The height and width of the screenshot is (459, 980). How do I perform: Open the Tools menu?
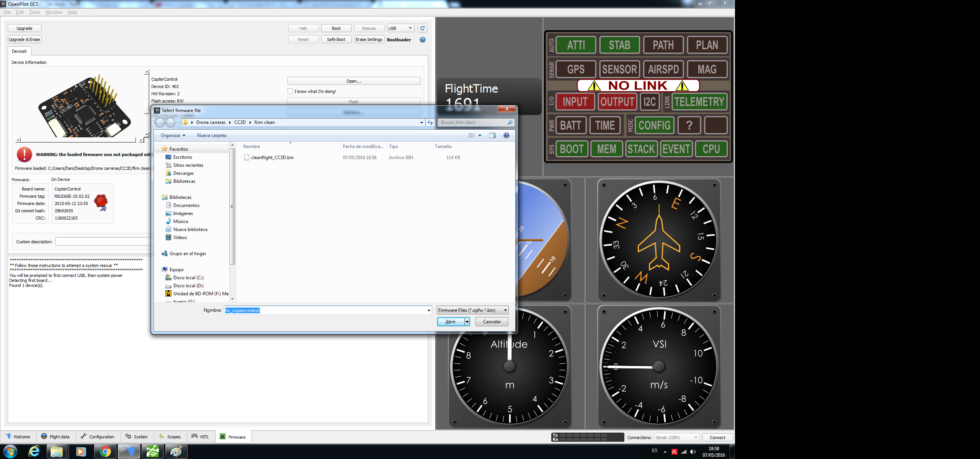(34, 12)
